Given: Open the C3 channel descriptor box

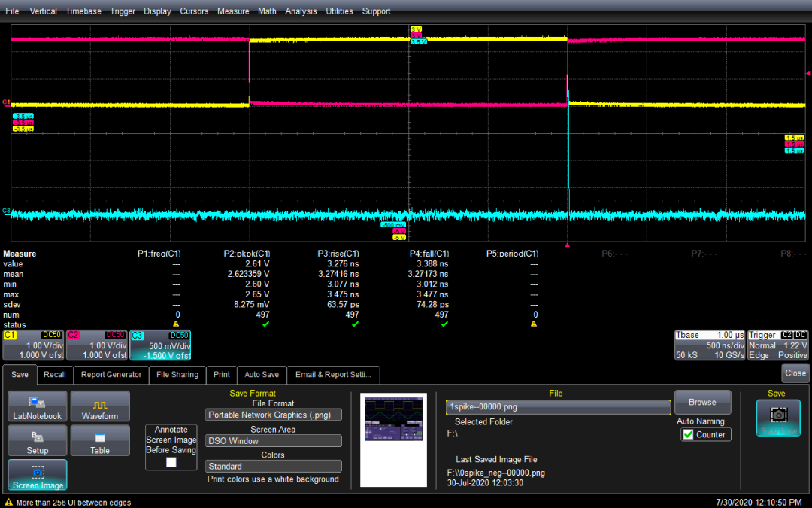Looking at the screenshot, I should coord(160,345).
